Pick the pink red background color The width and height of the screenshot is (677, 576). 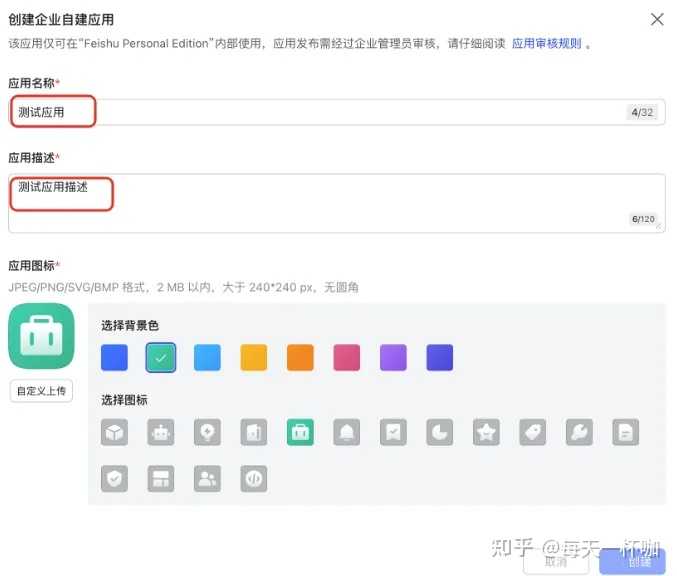click(x=347, y=358)
